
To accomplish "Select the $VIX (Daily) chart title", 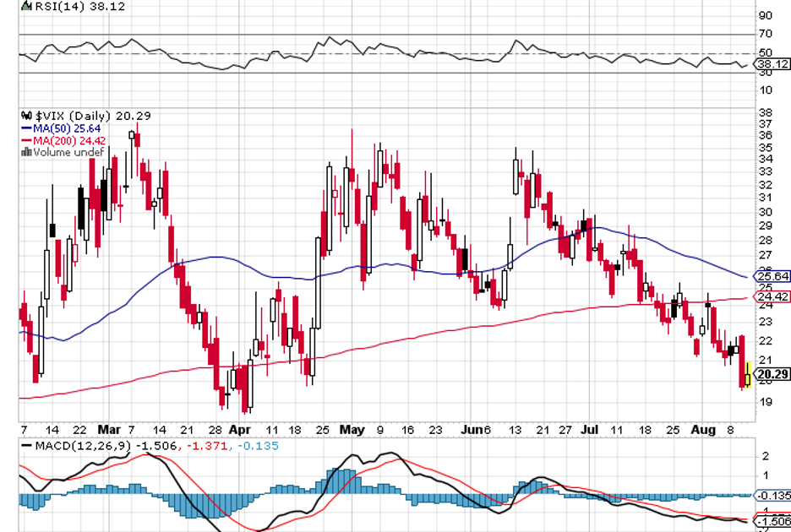I will (x=79, y=115).
